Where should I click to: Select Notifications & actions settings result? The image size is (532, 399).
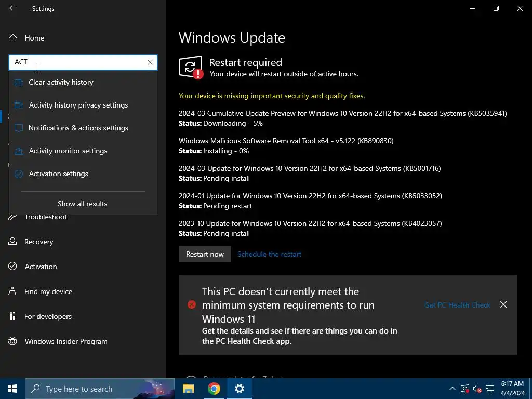(83, 128)
